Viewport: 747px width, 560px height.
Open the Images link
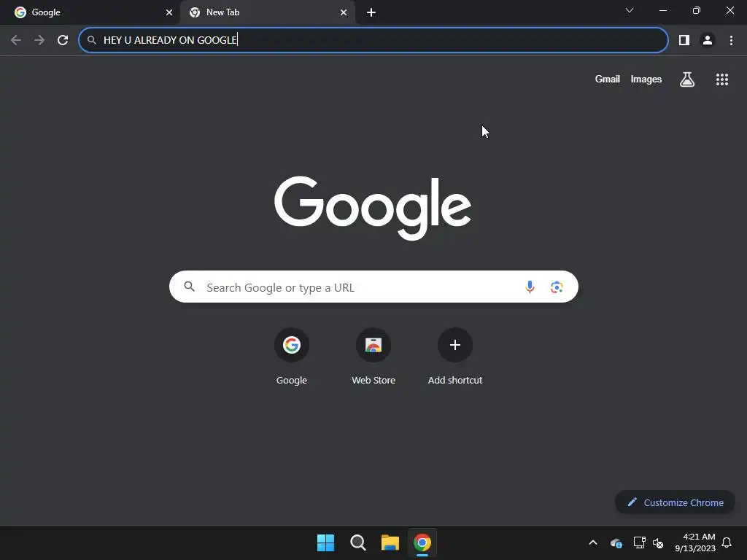click(646, 79)
